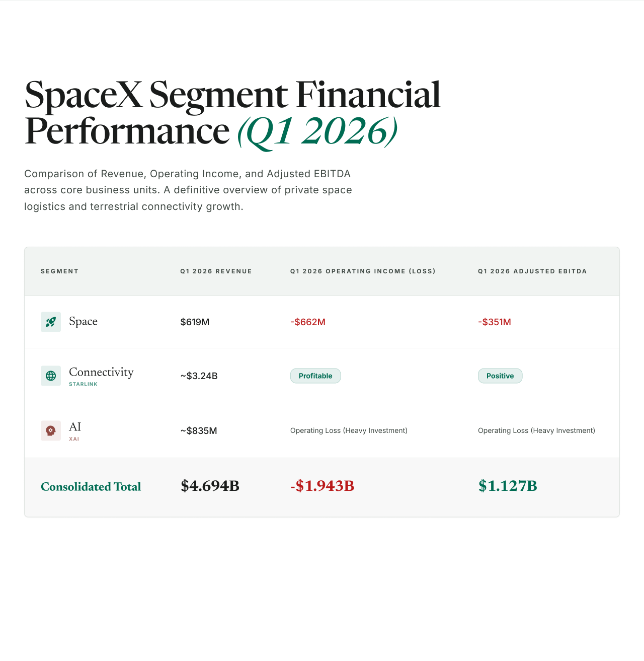Click the Space operating loss -$662M
This screenshot has height=661, width=644.
pos(308,322)
